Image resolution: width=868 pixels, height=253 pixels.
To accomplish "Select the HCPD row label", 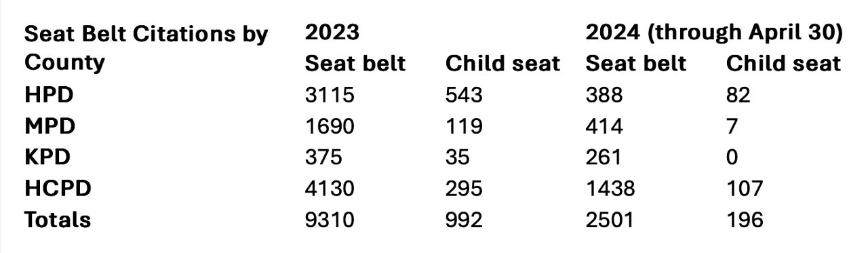I will (57, 189).
